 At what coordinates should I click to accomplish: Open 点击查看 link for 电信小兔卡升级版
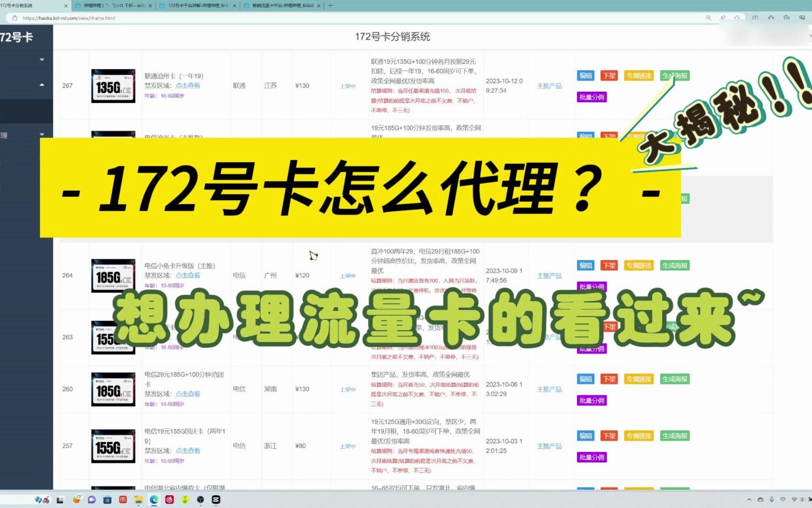[x=187, y=275]
